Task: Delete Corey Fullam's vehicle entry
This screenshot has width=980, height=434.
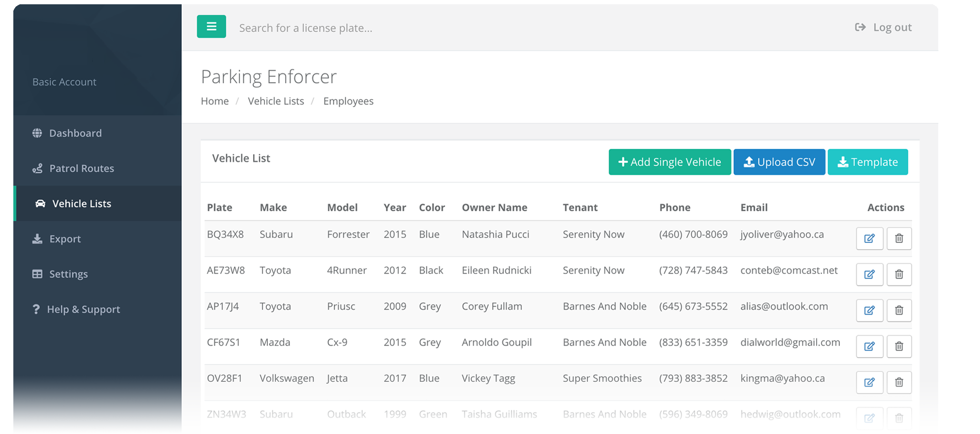Action: (899, 311)
